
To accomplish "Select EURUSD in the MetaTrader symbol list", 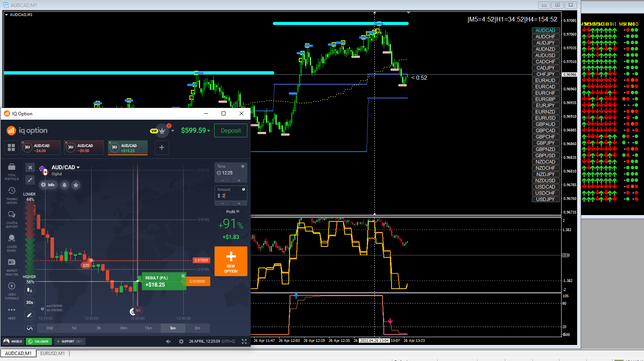I will (546, 118).
